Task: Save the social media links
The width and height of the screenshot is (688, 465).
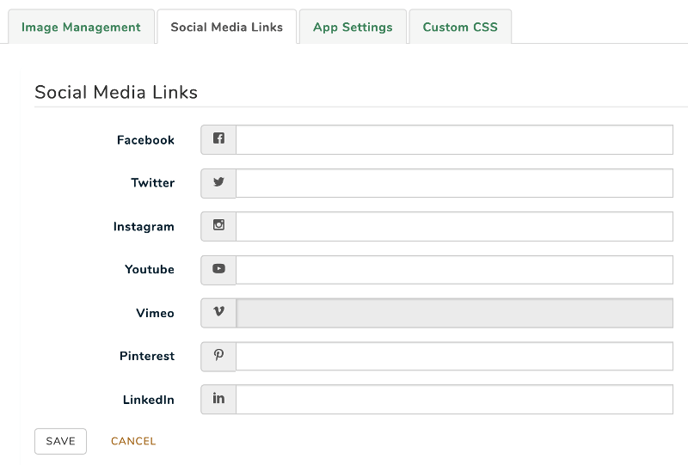Action: click(x=61, y=441)
